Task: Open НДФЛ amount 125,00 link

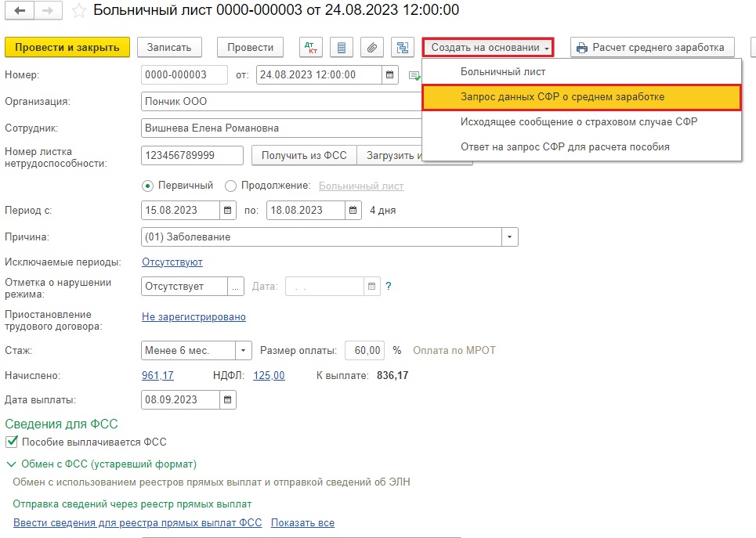Action: [x=269, y=376]
